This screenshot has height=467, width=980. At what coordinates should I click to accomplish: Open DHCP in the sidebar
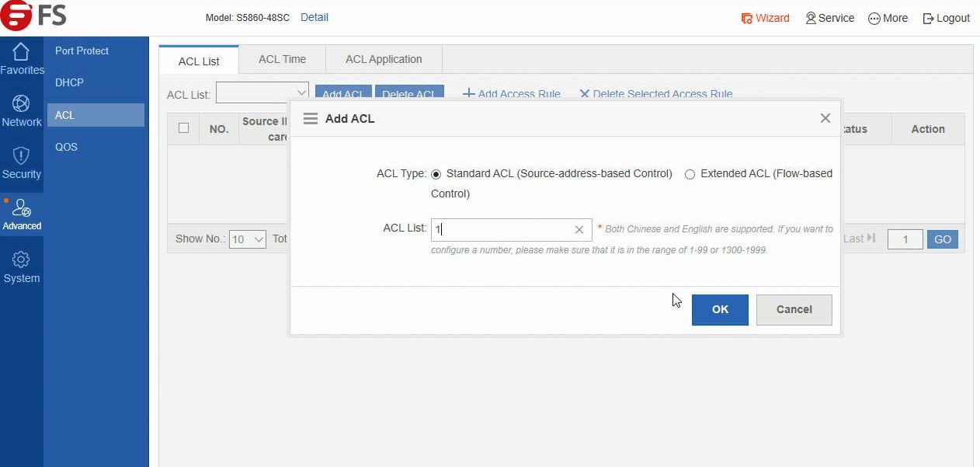69,82
